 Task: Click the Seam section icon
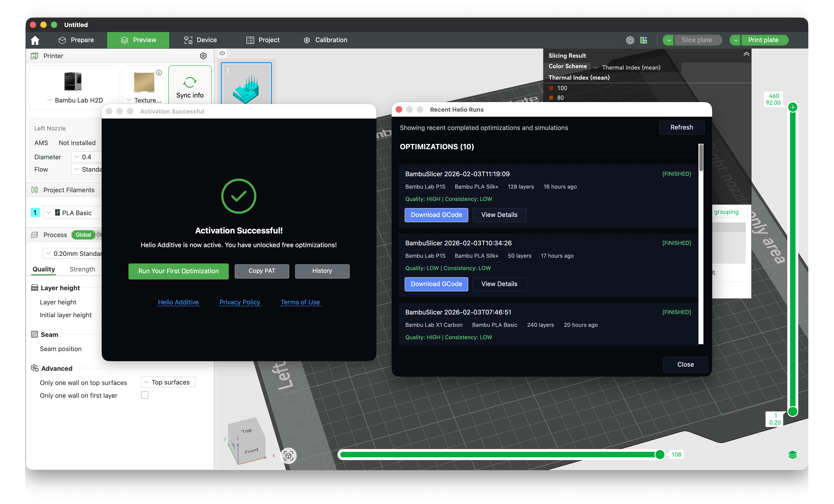pos(35,334)
